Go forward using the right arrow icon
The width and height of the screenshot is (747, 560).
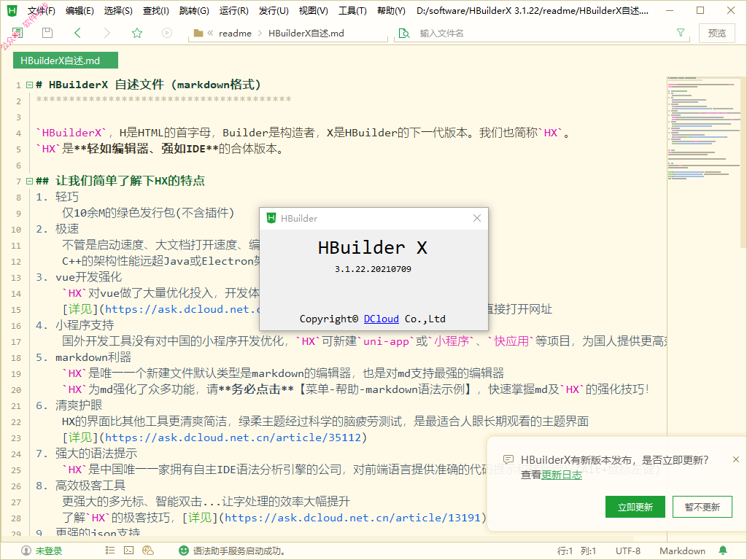(x=107, y=33)
